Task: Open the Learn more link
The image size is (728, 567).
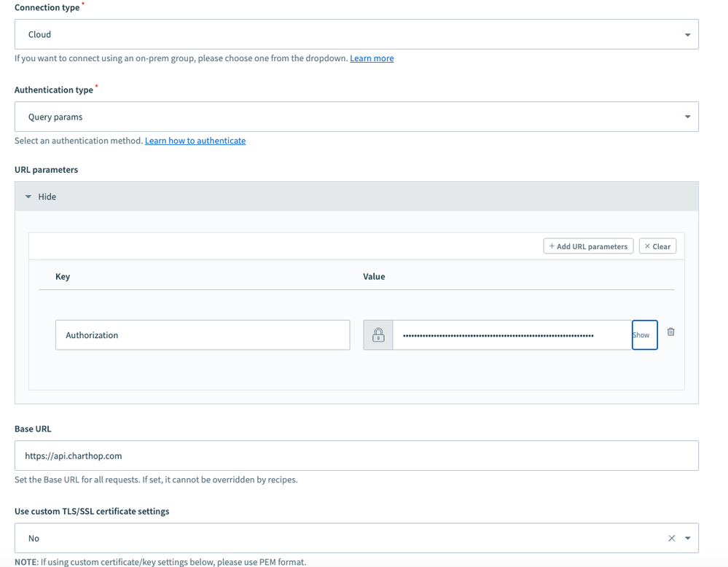Action: point(372,58)
